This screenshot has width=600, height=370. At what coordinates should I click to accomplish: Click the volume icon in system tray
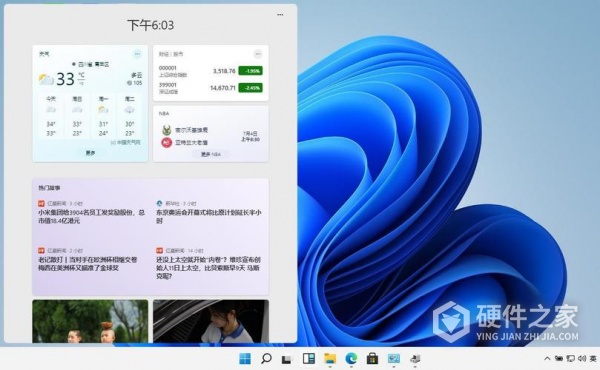(582, 358)
